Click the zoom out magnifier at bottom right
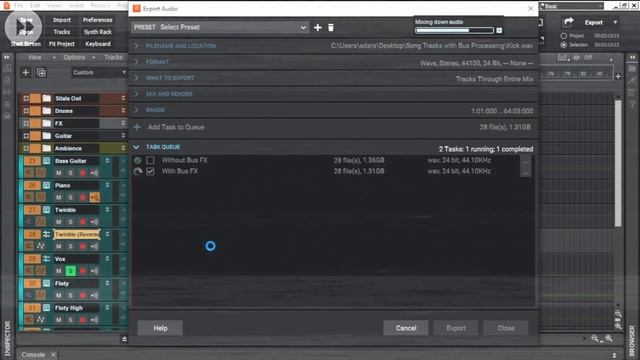Screen dimensions: 640x360 coord(595,338)
